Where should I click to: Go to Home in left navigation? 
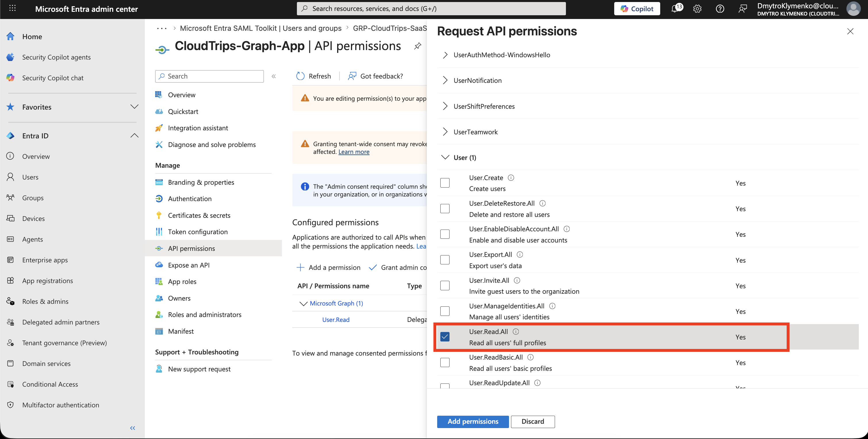32,37
